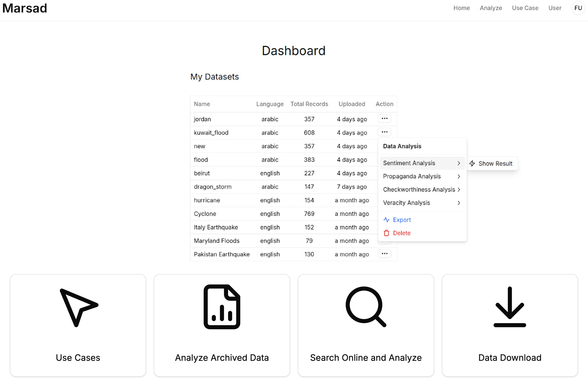Open the Use Case nav link

(x=525, y=8)
